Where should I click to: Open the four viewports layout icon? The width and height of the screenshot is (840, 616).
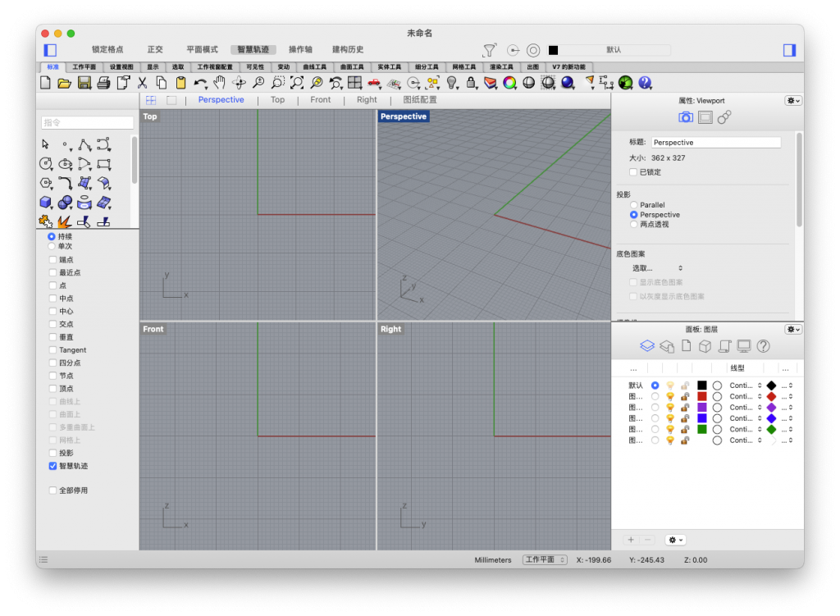(354, 83)
